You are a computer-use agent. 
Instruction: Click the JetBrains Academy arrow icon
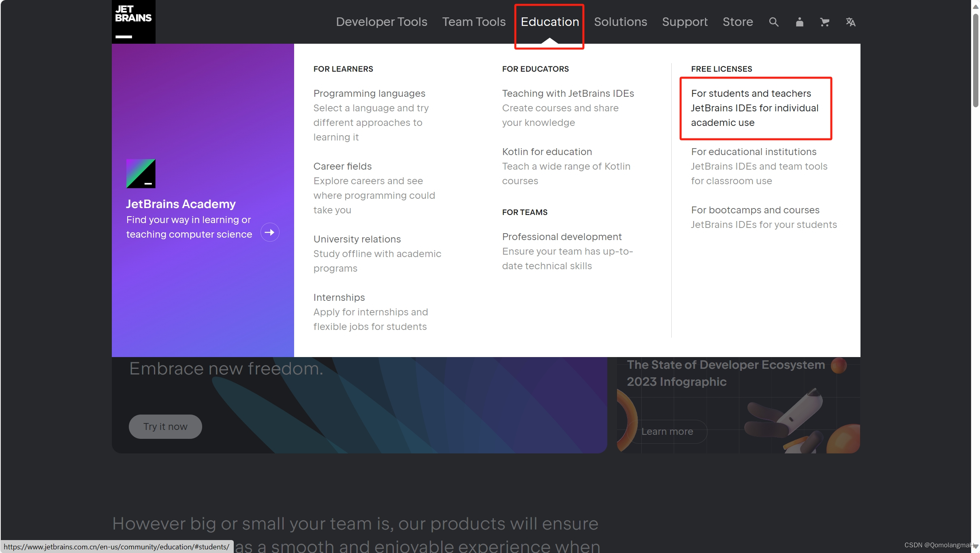point(270,232)
